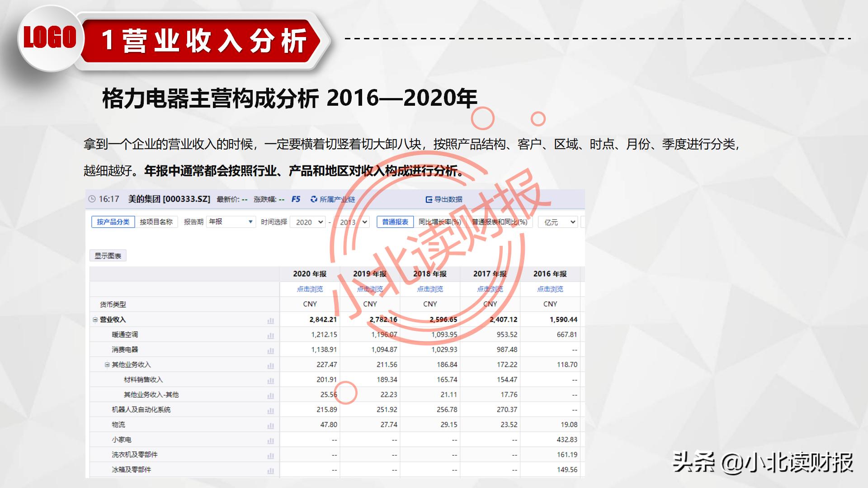This screenshot has height=488, width=868.
Task: Open the 亿元 unit dropdown
Action: click(x=557, y=222)
